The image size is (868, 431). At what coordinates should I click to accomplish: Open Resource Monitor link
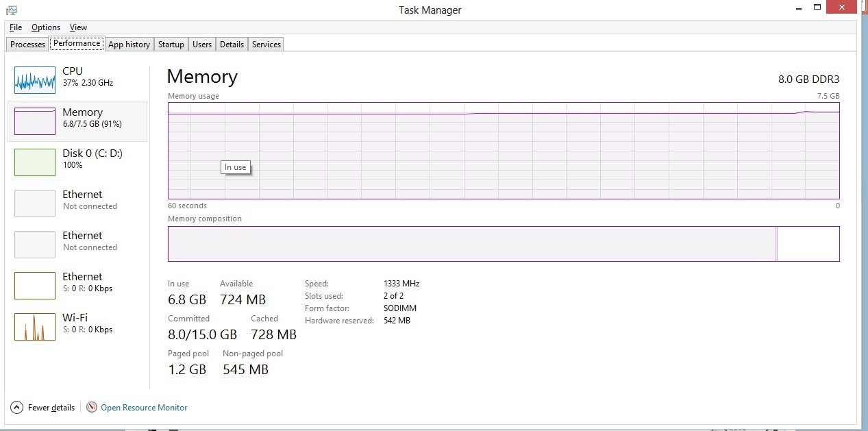click(144, 408)
